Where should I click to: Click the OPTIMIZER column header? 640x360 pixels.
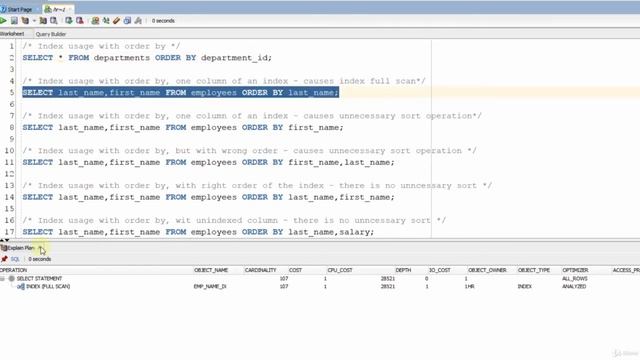coord(575,270)
